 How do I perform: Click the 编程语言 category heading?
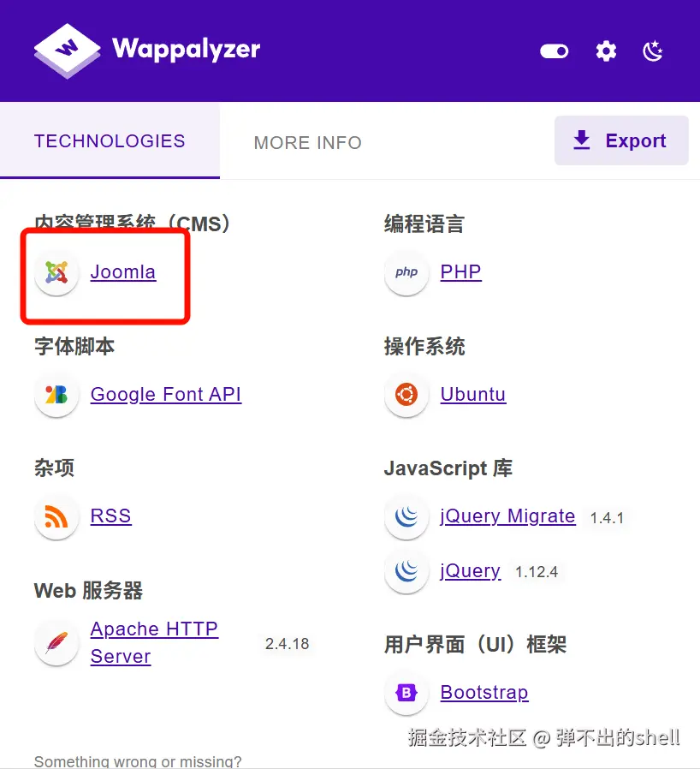click(424, 224)
